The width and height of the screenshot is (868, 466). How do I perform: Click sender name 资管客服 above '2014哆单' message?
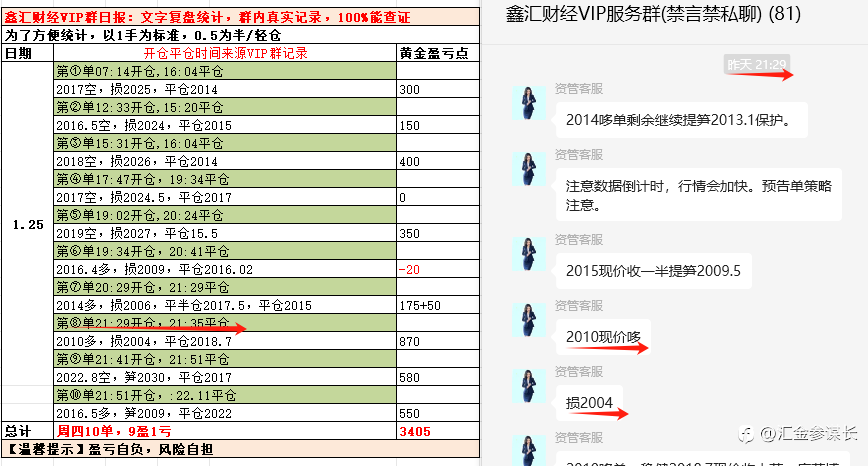[578, 89]
